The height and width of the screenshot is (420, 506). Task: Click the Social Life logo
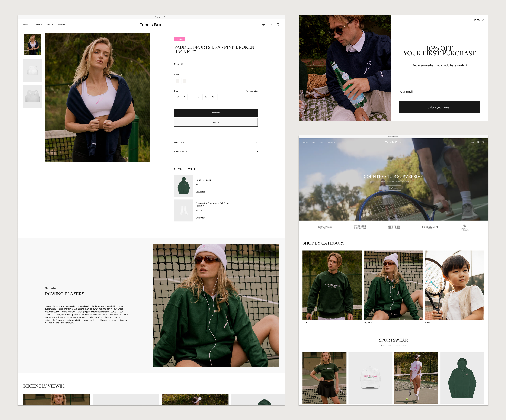[x=430, y=227]
